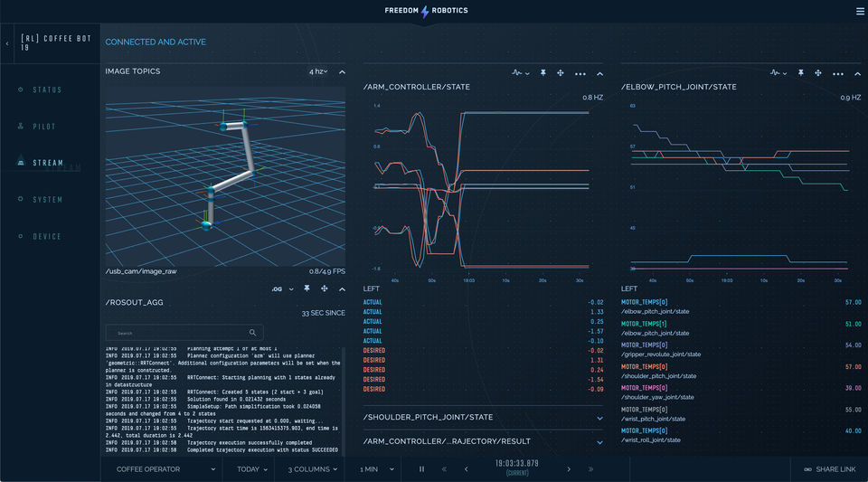
Task: Click the search magnifier icon in ROSOUT_AGG
Action: (254, 333)
